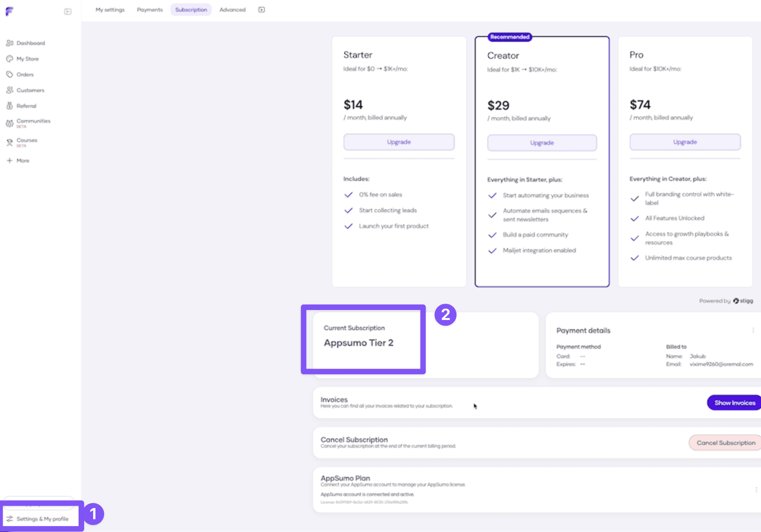Open AppSumo Plan three-dot options menu
This screenshot has width=761, height=532.
pyautogui.click(x=756, y=490)
